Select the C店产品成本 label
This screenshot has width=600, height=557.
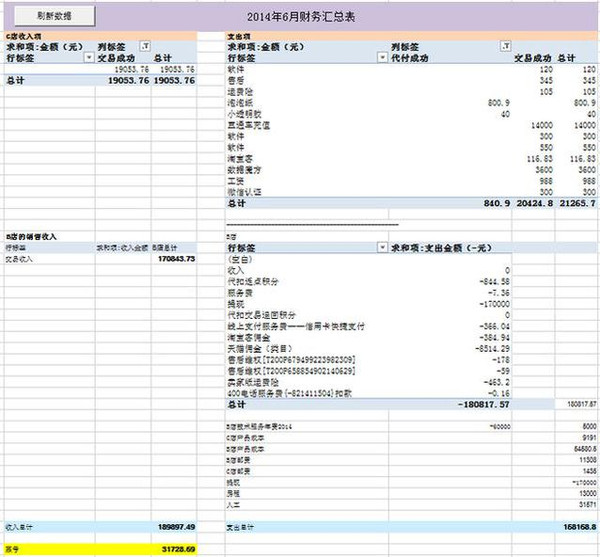pos(245,438)
